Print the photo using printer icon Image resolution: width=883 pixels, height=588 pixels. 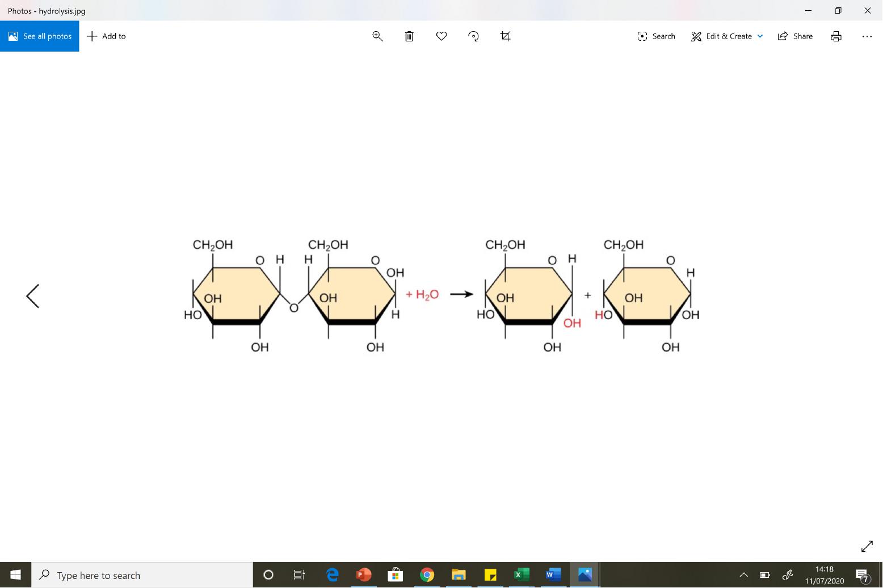[836, 36]
